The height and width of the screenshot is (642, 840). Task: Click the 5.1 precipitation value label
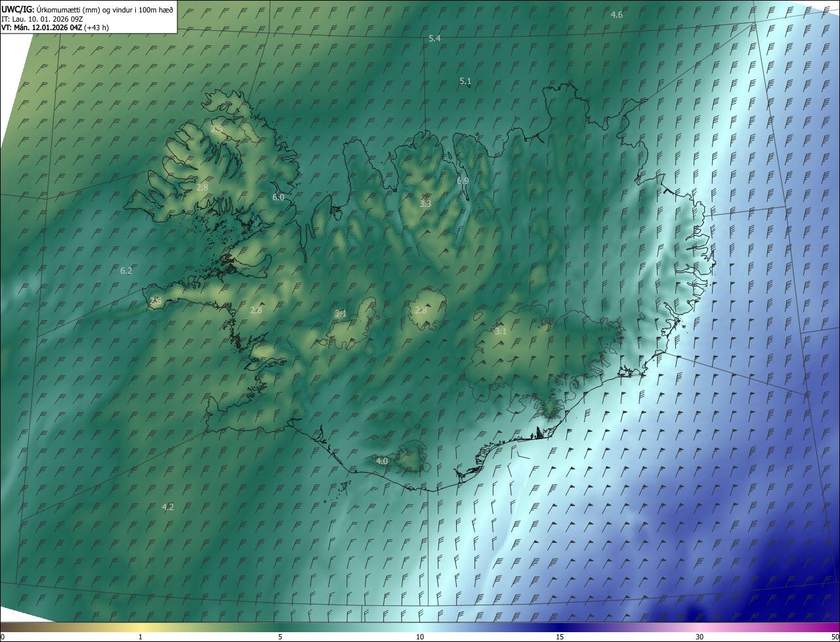point(465,81)
